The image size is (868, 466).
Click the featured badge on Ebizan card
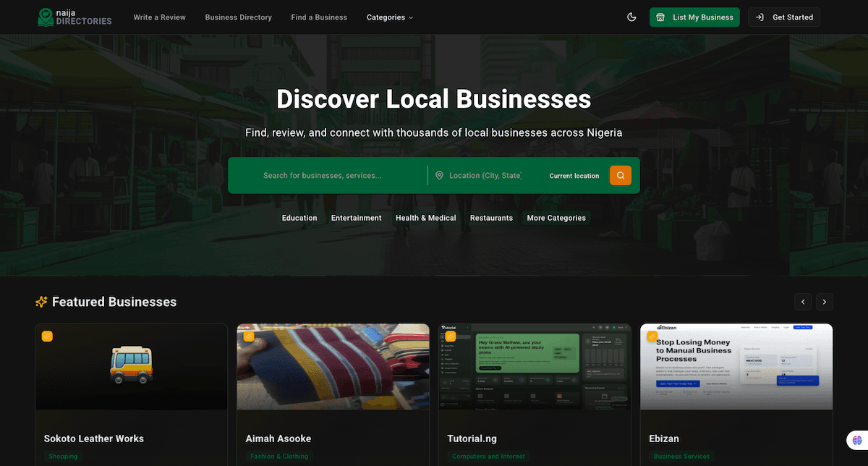(x=652, y=336)
